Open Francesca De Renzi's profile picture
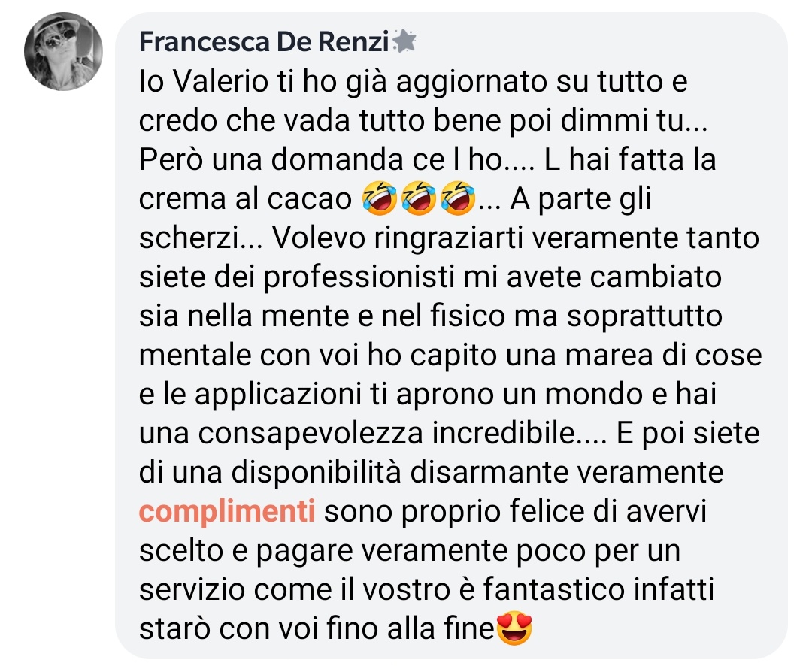The image size is (812, 666). [x=63, y=51]
